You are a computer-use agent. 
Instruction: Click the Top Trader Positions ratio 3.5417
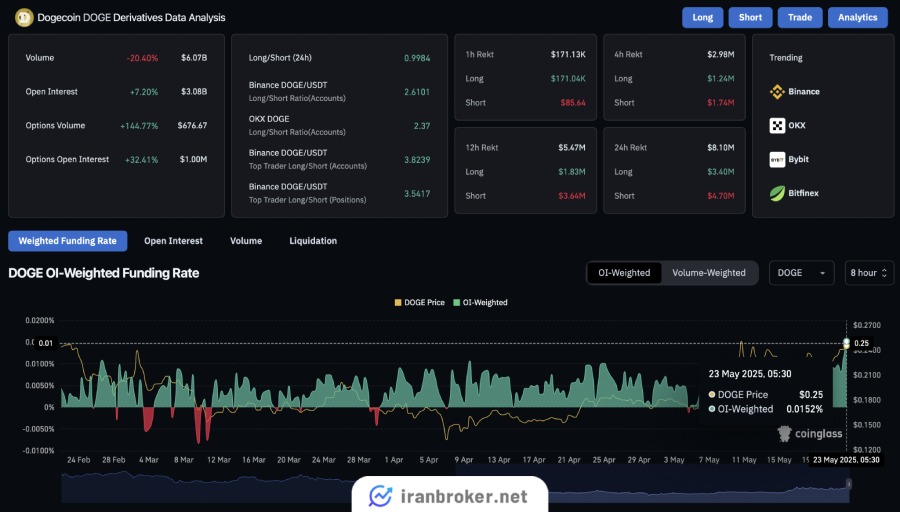(x=417, y=193)
